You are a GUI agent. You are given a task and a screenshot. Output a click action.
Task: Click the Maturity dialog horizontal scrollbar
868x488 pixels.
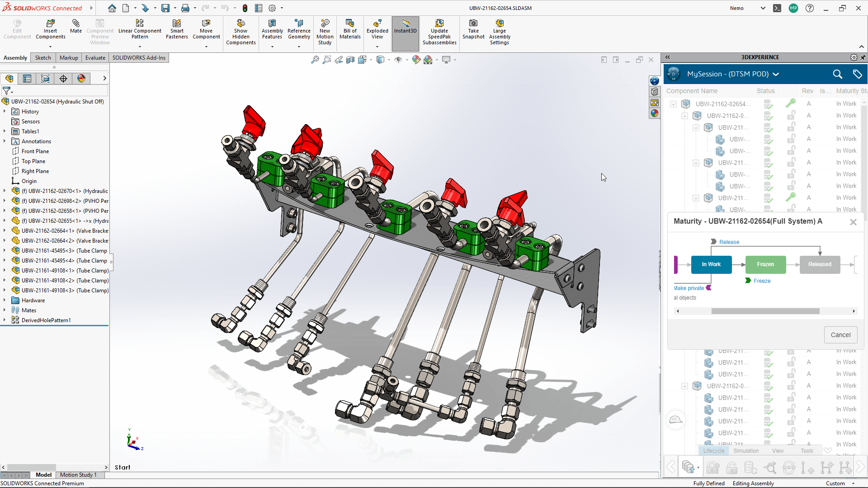(765, 311)
